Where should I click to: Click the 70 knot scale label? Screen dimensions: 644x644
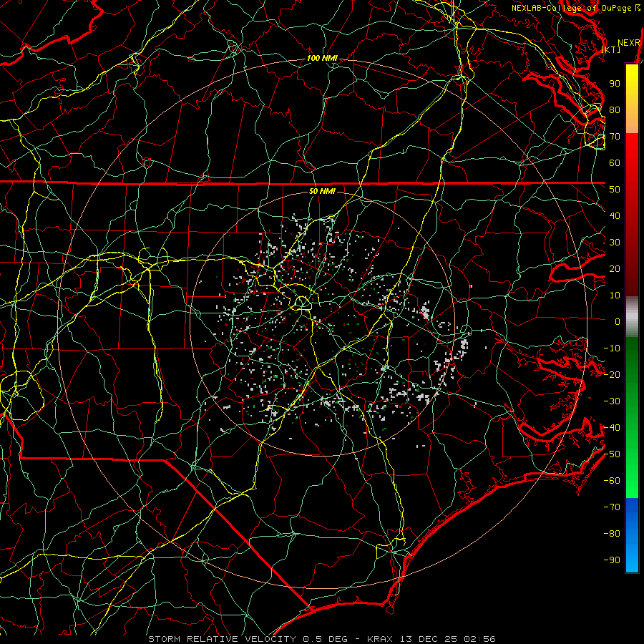(615, 137)
